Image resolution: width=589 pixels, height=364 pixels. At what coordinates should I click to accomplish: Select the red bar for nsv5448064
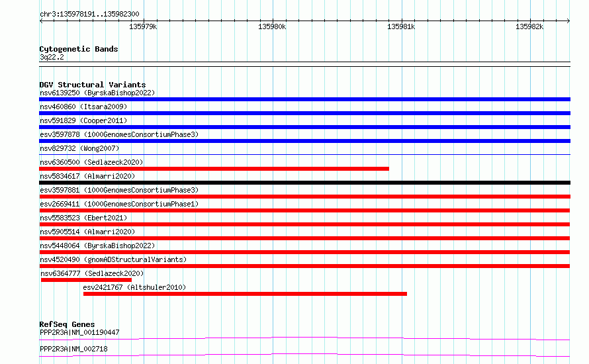pos(304,252)
